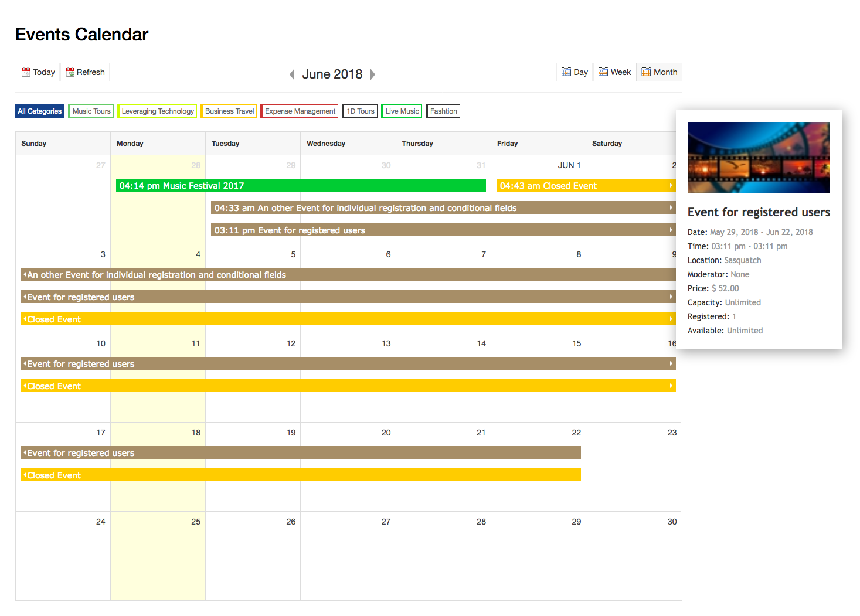Open Event for registered users in June 17 week
Image resolution: width=860 pixels, height=616 pixels.
click(301, 453)
